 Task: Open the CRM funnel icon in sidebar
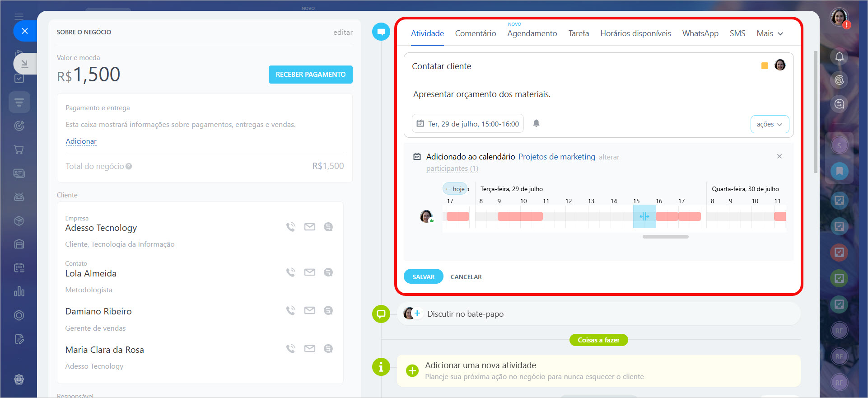pyautogui.click(x=19, y=102)
